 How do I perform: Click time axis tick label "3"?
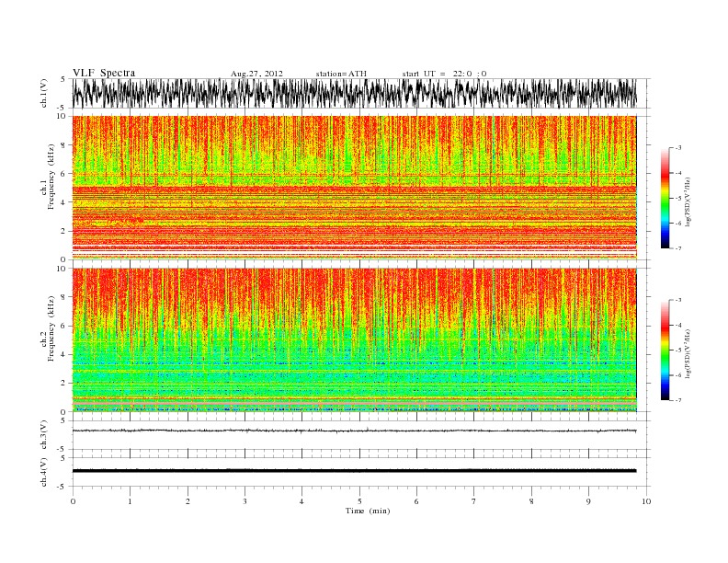[x=245, y=501]
